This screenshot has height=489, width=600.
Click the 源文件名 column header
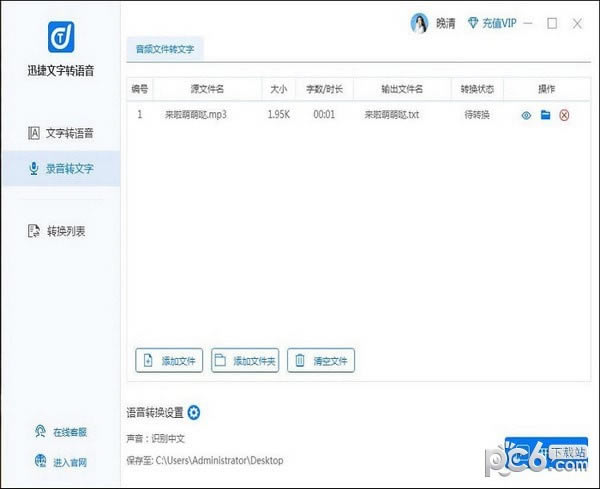pos(207,89)
